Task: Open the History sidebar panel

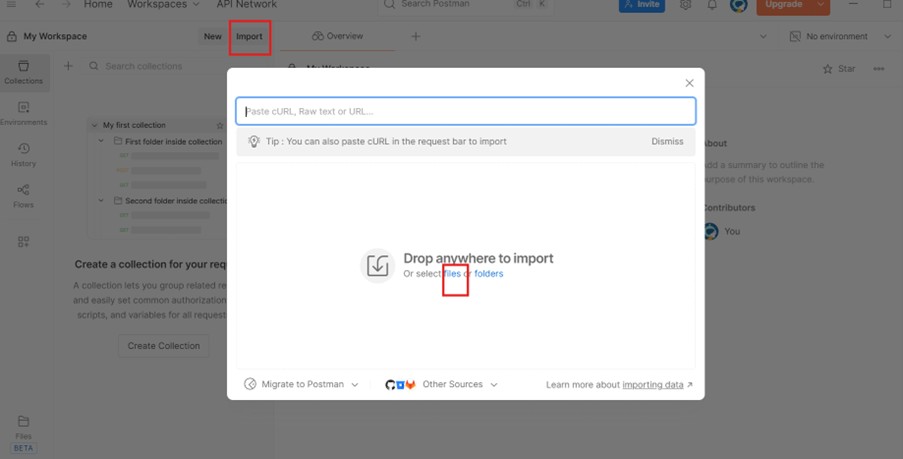Action: coord(23,154)
